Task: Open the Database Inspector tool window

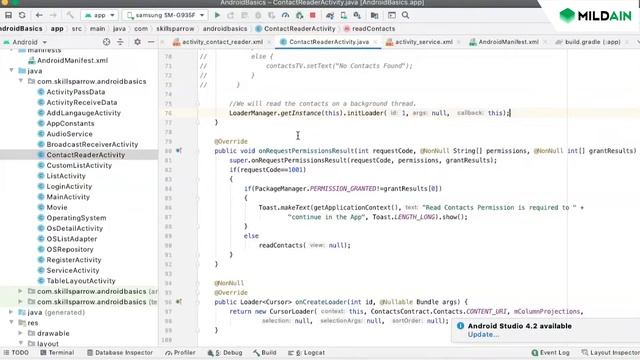Action: click(120, 352)
